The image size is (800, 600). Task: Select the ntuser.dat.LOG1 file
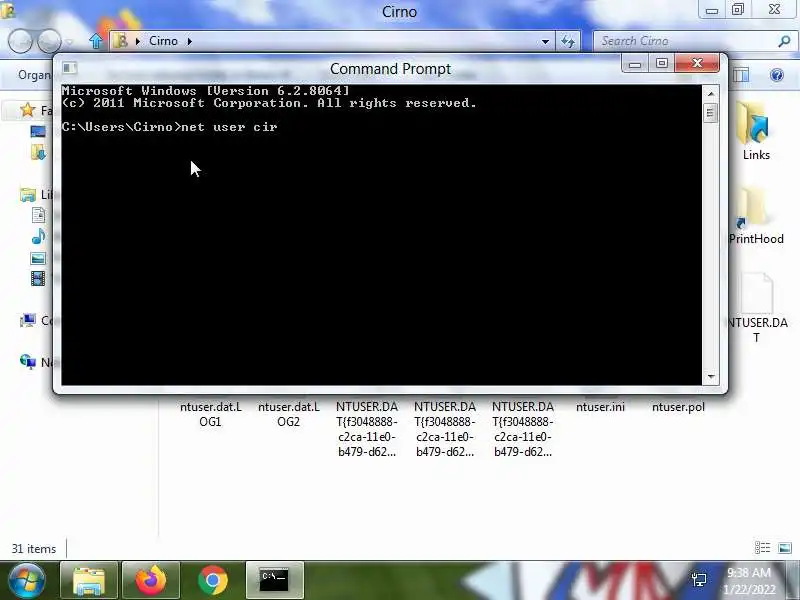coord(211,414)
